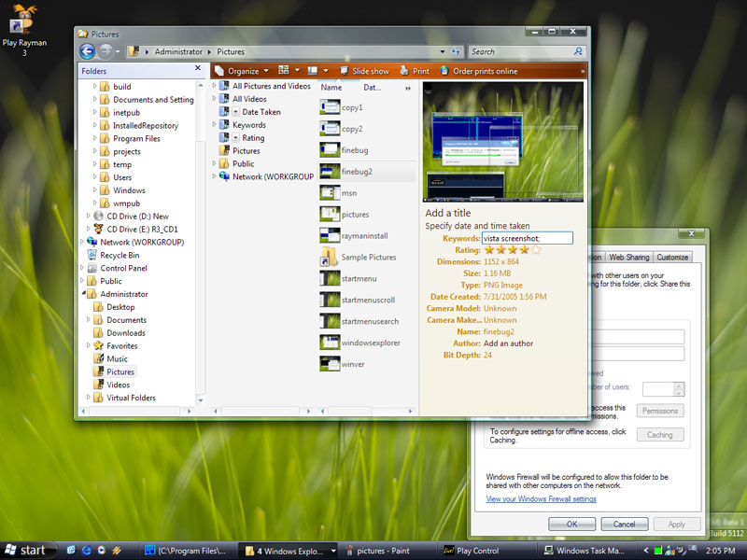Cancel the sharing properties dialog
Screen dimensions: 747x560
click(624, 524)
